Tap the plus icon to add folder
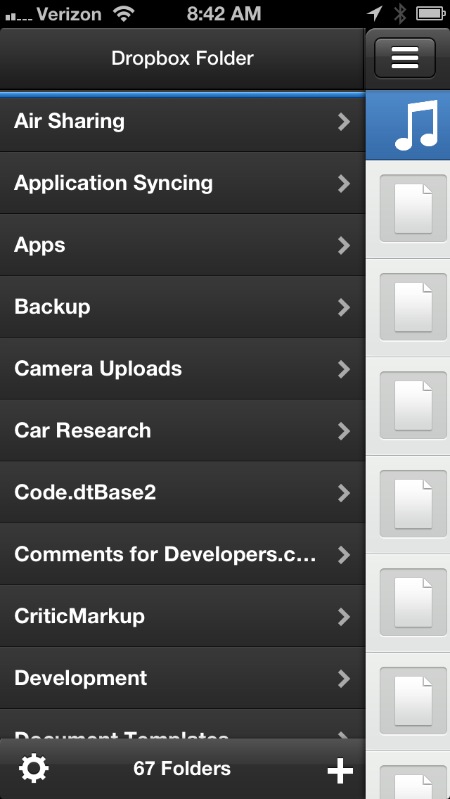450x799 pixels. tap(340, 769)
